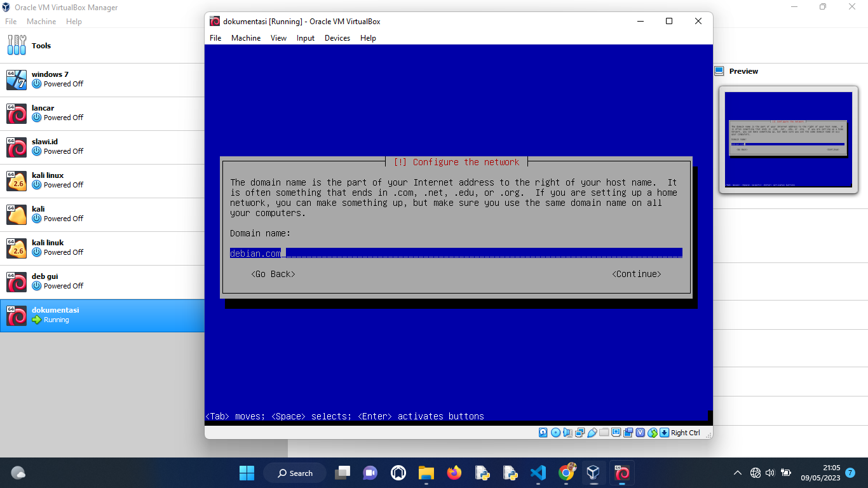This screenshot has height=488, width=868.
Task: Click the Right Ctrl host key label
Action: 685,433
